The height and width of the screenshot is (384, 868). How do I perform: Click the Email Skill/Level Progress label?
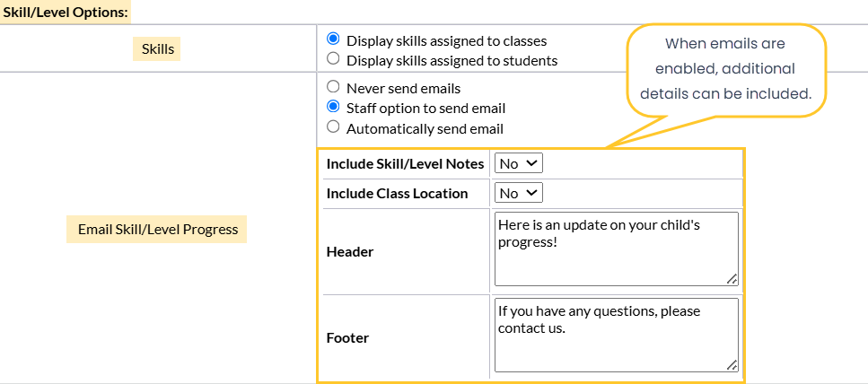(157, 229)
